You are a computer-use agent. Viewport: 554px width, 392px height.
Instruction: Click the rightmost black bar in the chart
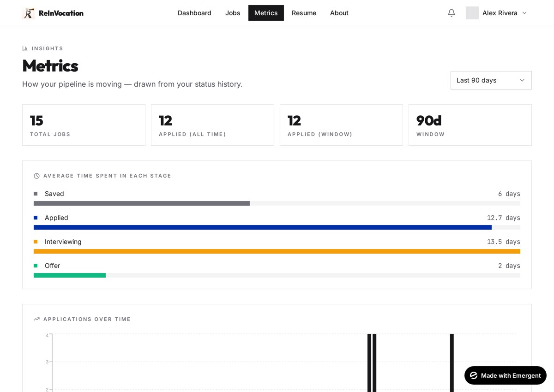point(452,363)
